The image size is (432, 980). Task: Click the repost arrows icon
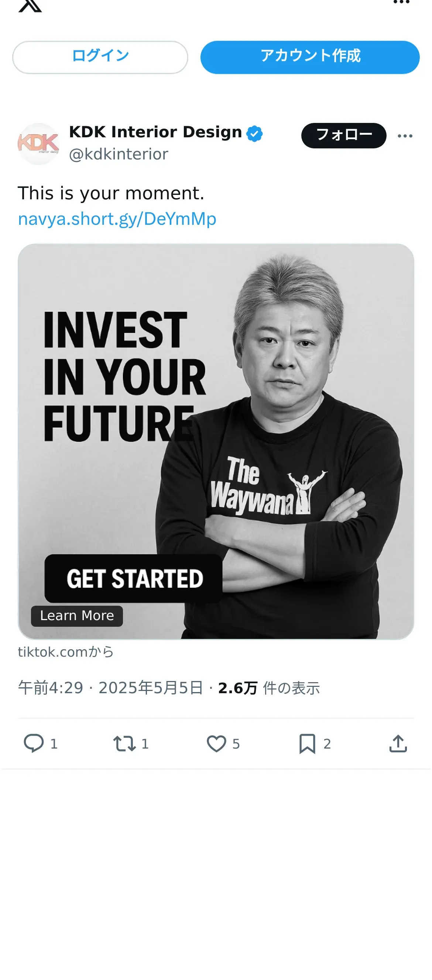click(124, 743)
